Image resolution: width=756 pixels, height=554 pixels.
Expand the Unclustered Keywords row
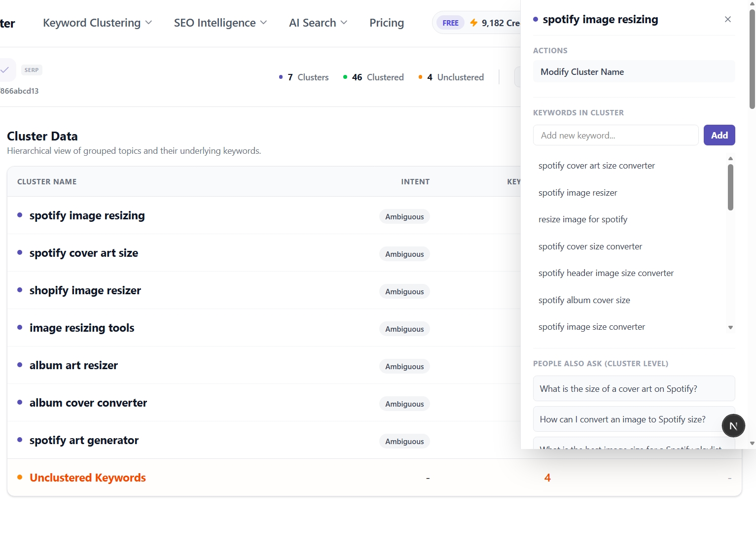(x=374, y=478)
